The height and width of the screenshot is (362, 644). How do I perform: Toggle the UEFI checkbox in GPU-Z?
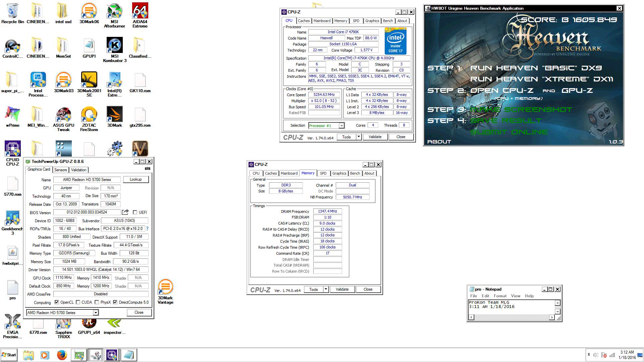(135, 212)
